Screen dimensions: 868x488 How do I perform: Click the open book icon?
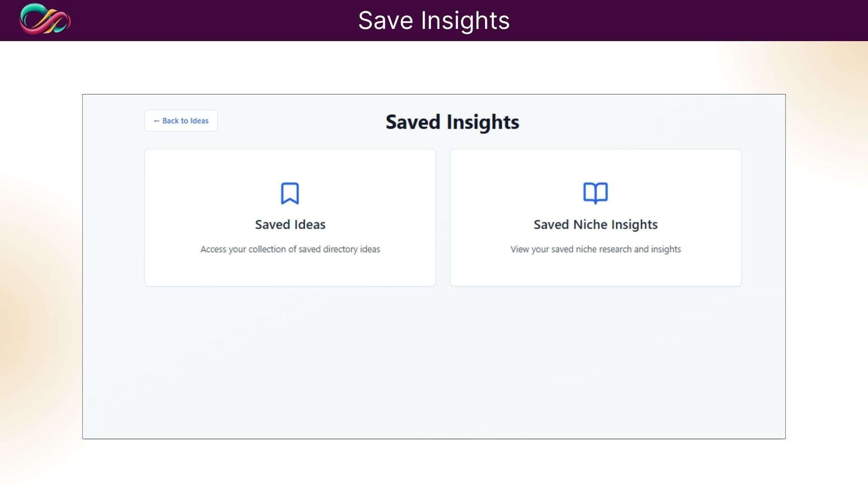coord(595,193)
